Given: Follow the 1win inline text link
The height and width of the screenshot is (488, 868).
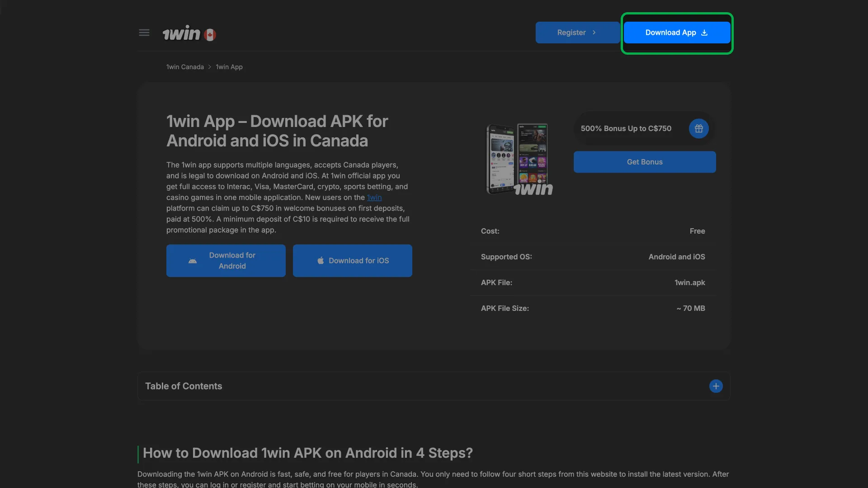Looking at the screenshot, I should point(374,197).
